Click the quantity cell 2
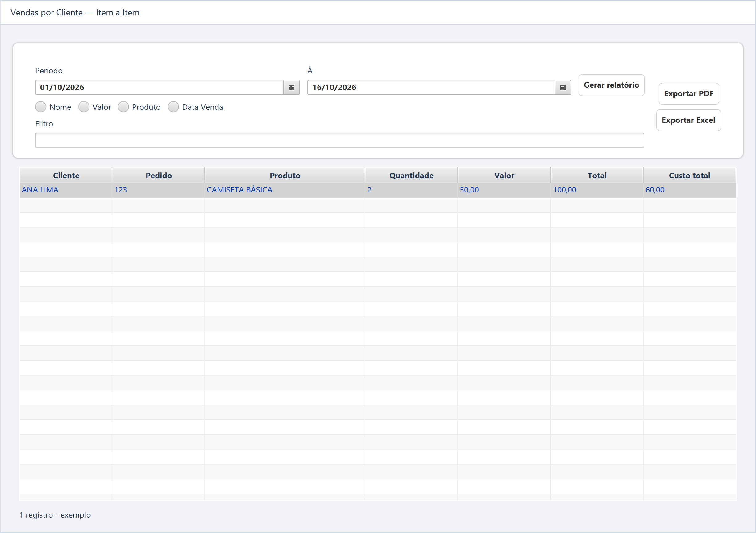This screenshot has height=533, width=756. 411,190
